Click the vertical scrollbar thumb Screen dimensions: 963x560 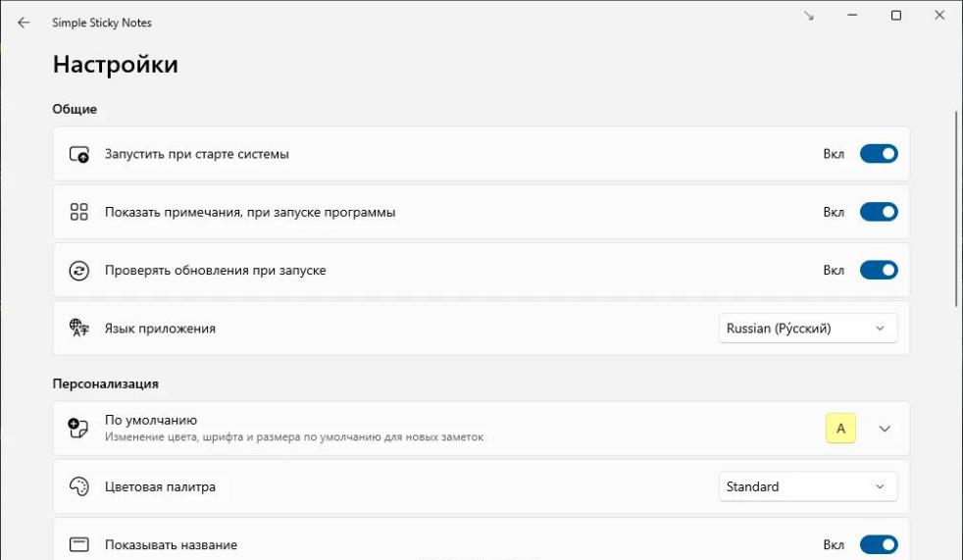click(956, 209)
